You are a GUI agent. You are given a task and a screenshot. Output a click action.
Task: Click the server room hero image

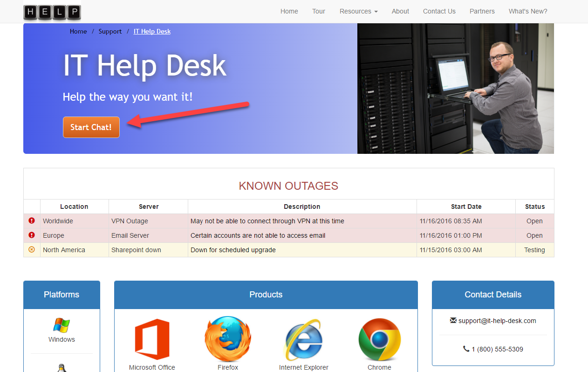tap(456, 89)
